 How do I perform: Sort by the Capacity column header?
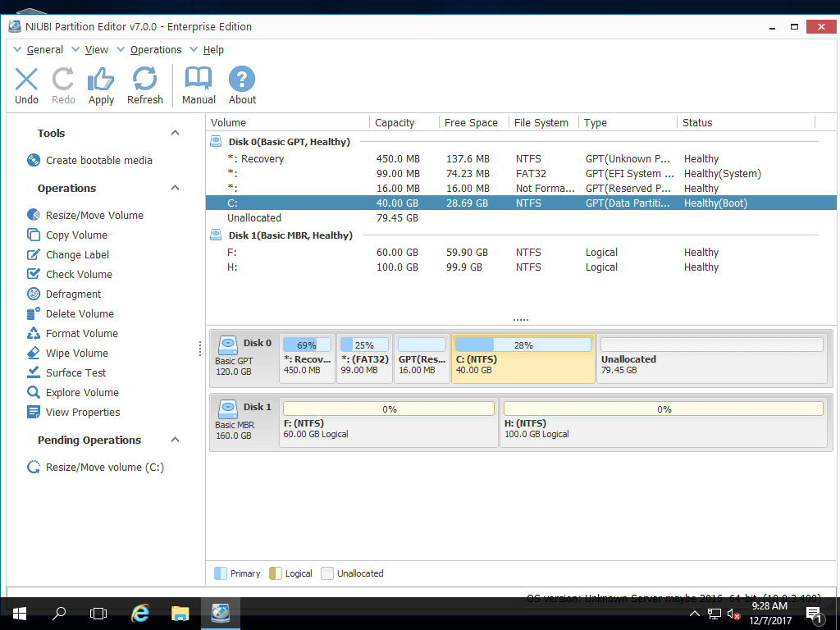pyautogui.click(x=404, y=123)
